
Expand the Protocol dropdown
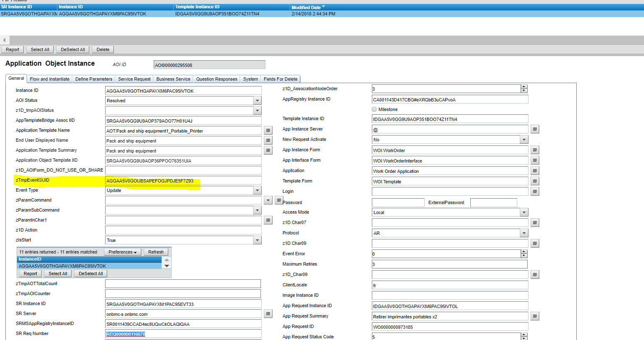tap(524, 233)
